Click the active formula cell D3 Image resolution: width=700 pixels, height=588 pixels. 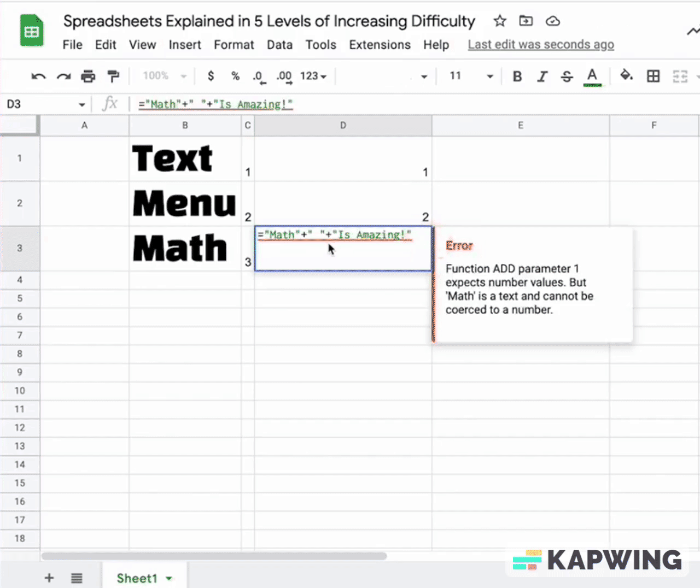pyautogui.click(x=343, y=249)
